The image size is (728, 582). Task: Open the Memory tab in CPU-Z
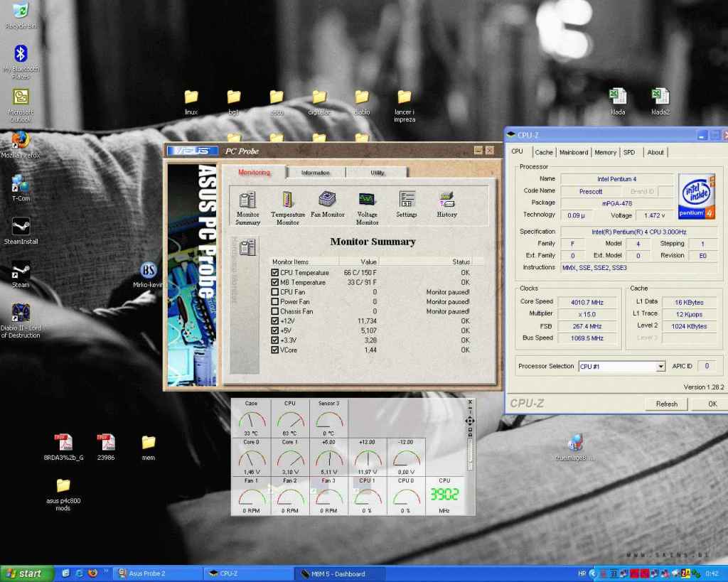605,152
